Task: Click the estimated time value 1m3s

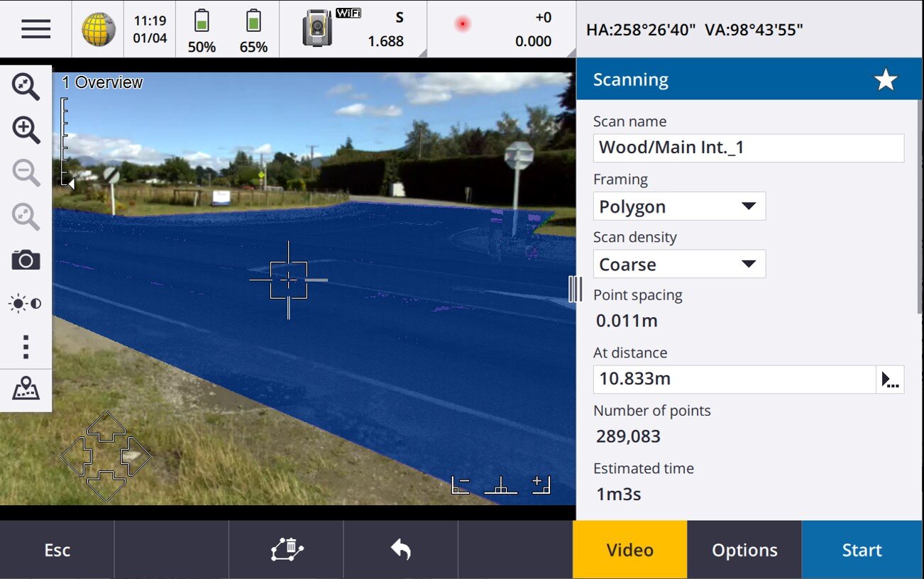Action: 618,494
